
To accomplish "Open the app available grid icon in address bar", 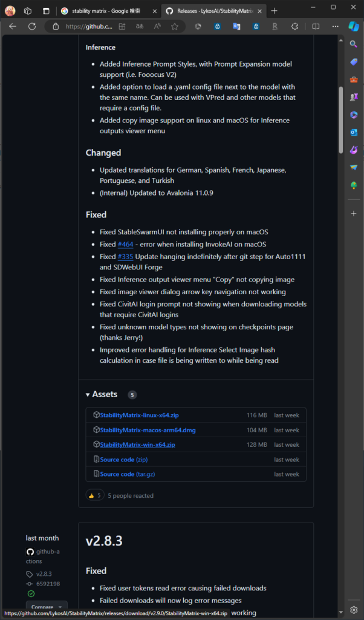I will [x=122, y=27].
